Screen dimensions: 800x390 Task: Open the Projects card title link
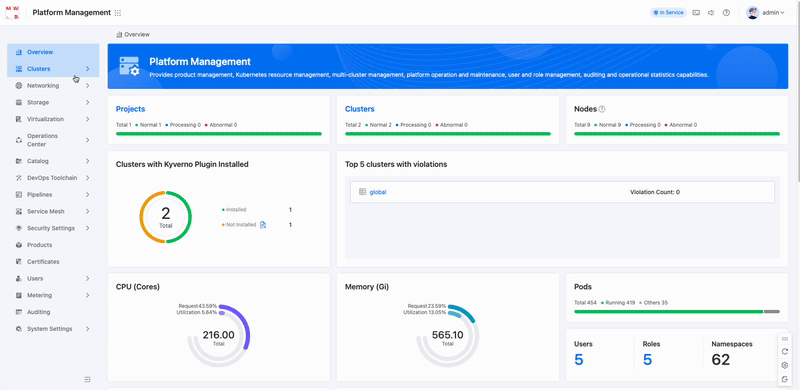tap(130, 109)
